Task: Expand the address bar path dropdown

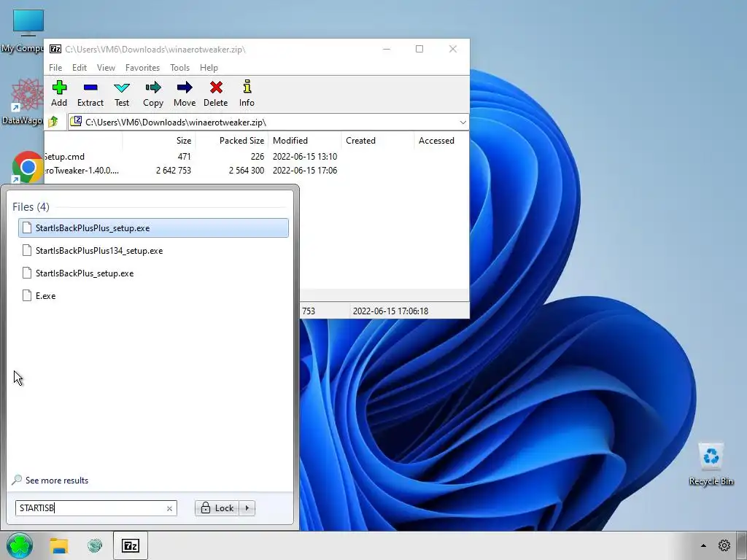Action: 462,122
